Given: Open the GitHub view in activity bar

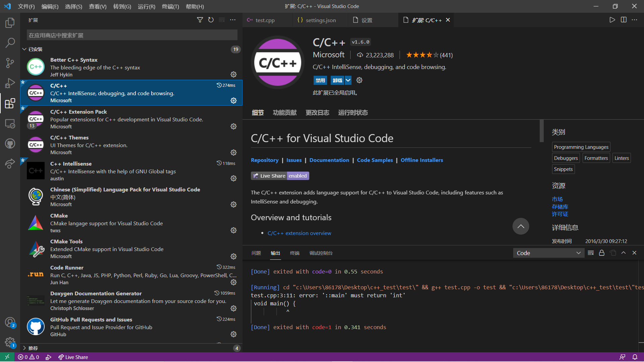Looking at the screenshot, I should pos(10,143).
